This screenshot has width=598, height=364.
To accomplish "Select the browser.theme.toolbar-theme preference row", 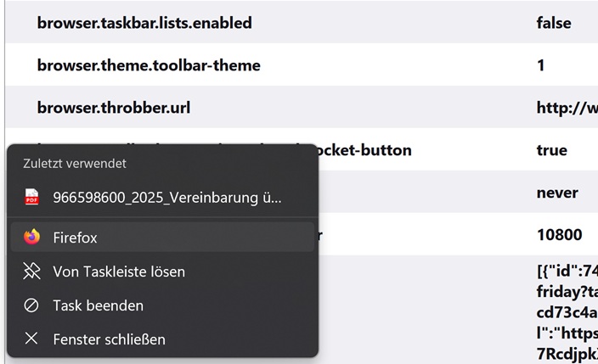I will [149, 65].
